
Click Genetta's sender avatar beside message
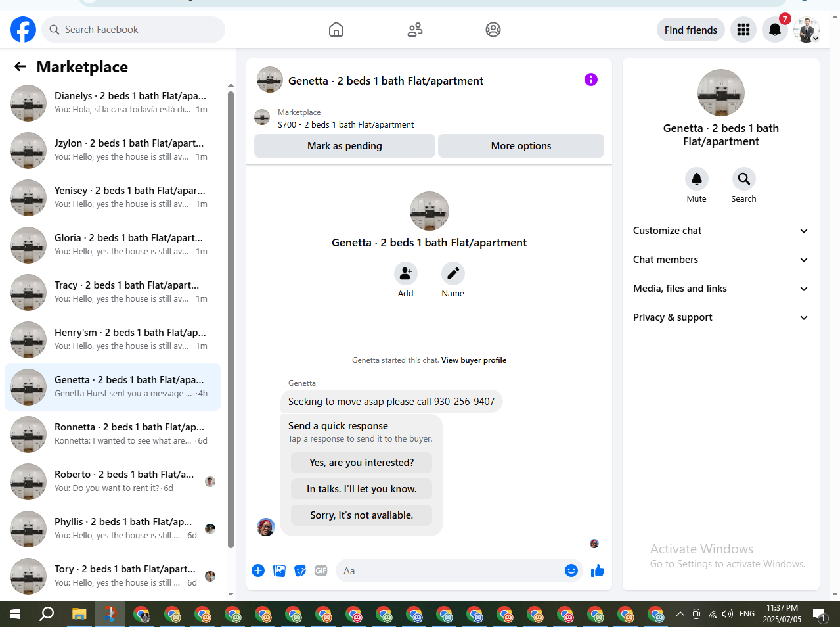266,526
